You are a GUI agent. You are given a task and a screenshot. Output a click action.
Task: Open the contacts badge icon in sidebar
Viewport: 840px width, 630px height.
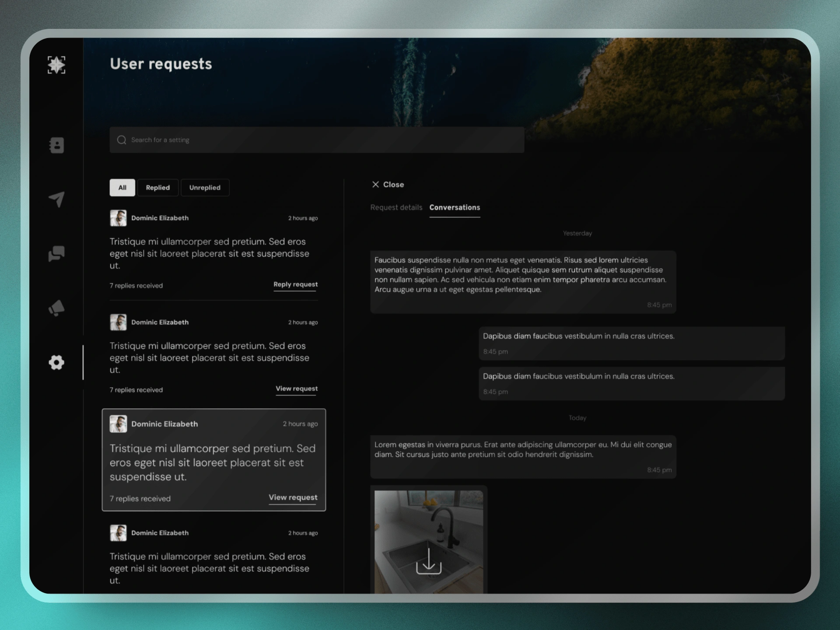[56, 145]
